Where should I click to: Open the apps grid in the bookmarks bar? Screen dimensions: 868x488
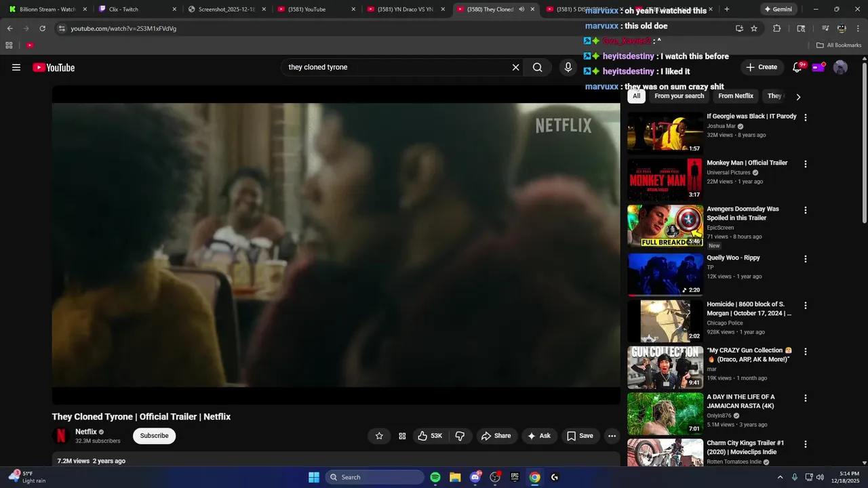[9, 45]
